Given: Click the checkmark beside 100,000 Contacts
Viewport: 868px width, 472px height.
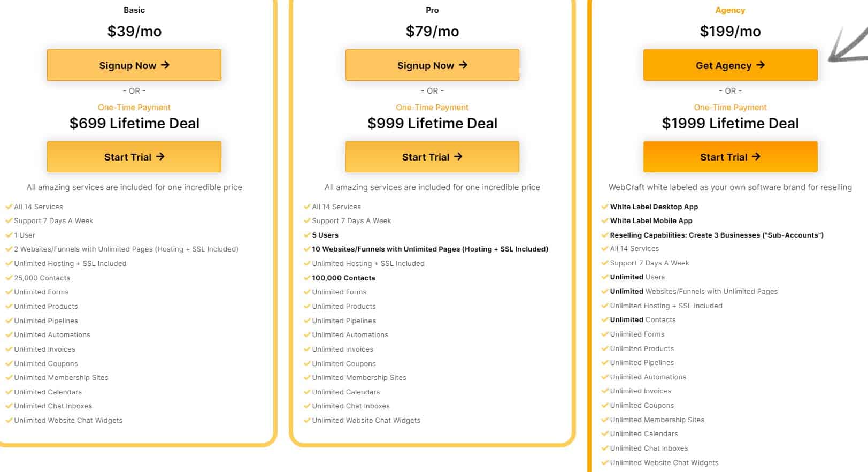Looking at the screenshot, I should pos(307,278).
